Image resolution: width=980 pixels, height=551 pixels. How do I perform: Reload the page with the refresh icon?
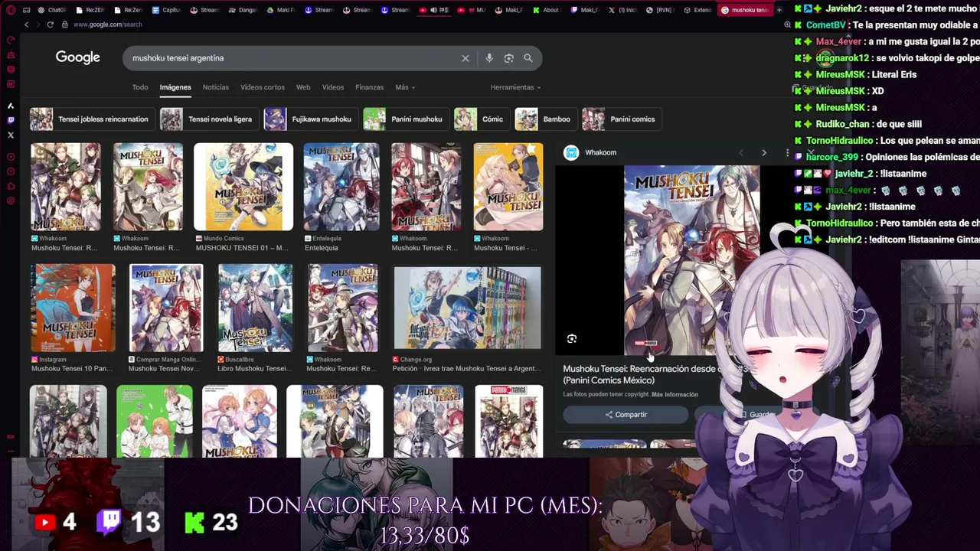pyautogui.click(x=51, y=24)
